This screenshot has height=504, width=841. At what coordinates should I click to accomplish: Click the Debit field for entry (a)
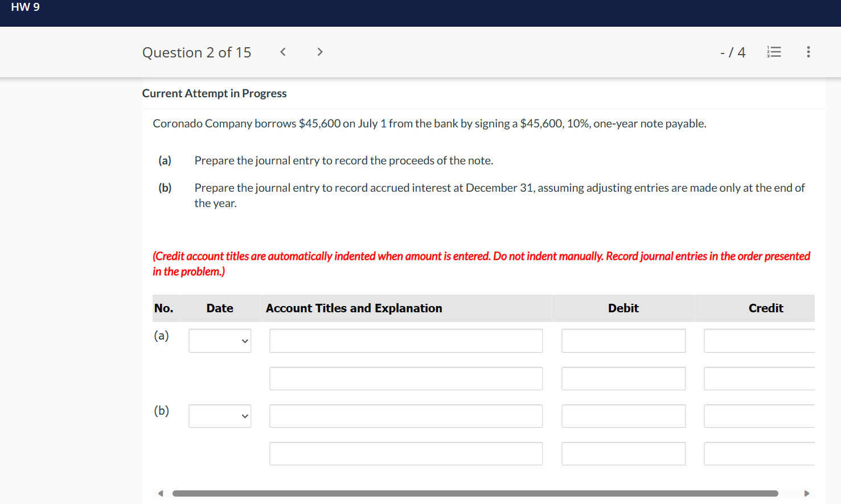tap(623, 340)
